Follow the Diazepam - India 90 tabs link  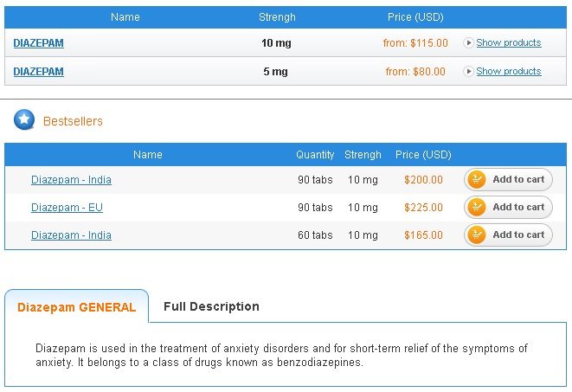click(71, 180)
